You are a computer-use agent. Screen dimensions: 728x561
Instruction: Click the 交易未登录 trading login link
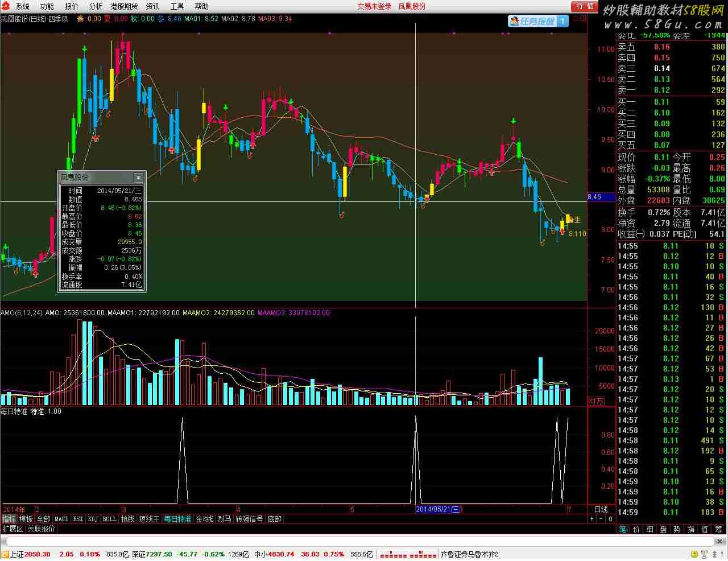(374, 6)
